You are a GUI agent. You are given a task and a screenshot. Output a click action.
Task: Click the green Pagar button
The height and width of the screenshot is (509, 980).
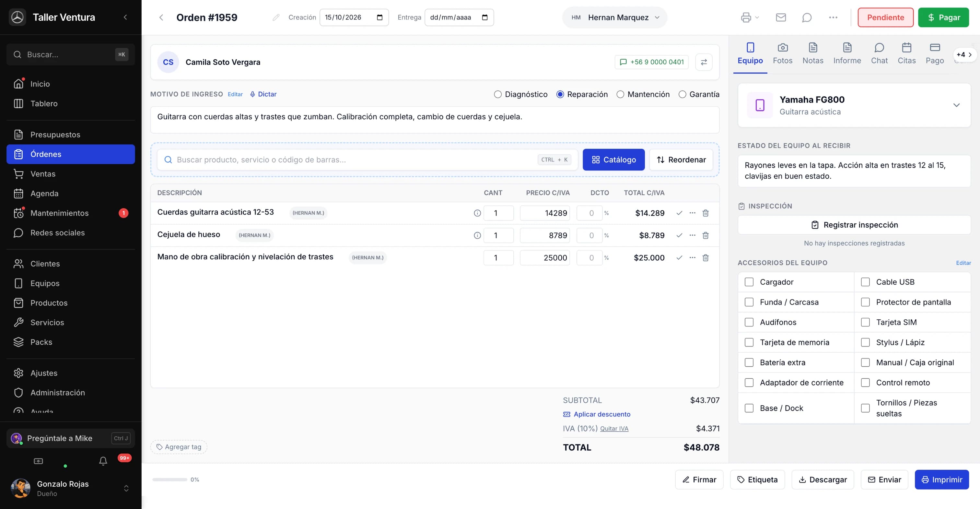[x=943, y=18]
